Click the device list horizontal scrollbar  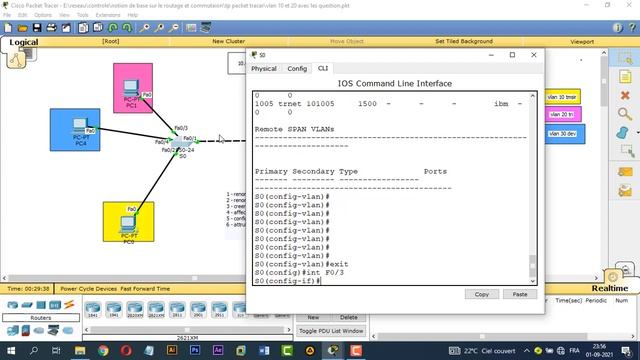click(x=187, y=329)
